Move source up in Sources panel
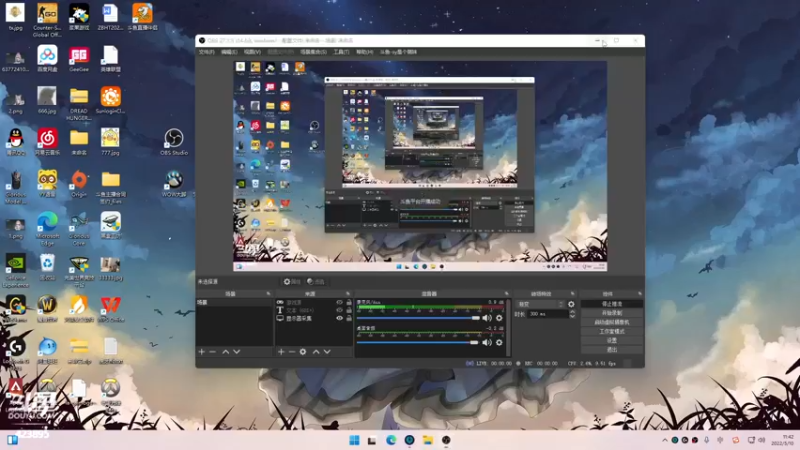 (x=316, y=352)
